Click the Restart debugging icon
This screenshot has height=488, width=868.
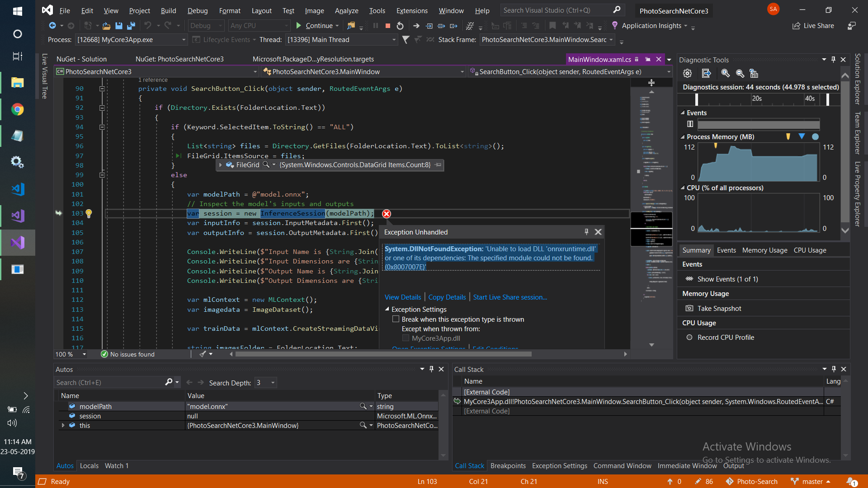[x=400, y=26]
